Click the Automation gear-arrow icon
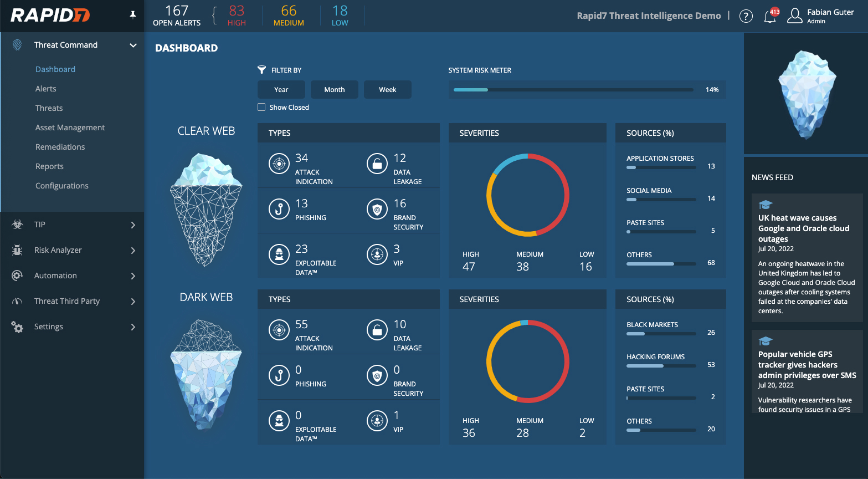 17,276
